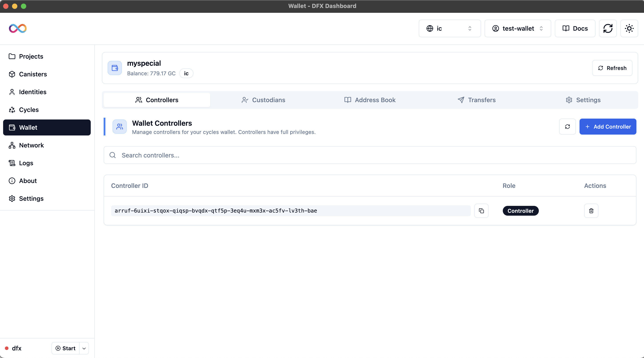Toggle the light/dark theme sun button

[x=629, y=28]
